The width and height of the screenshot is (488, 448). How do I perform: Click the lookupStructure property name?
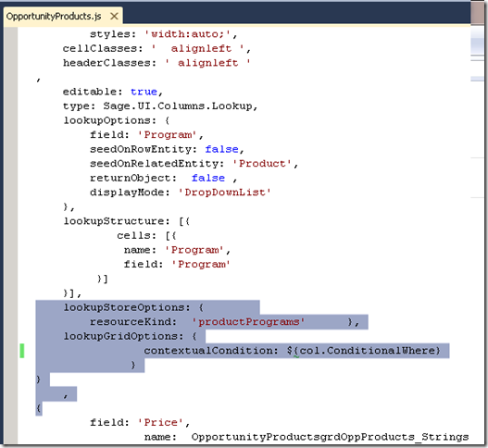pos(117,221)
